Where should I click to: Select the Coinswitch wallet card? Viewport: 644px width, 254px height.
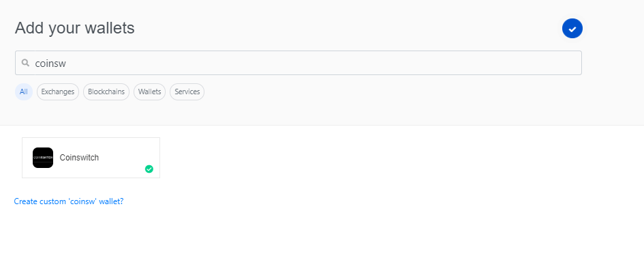91,158
